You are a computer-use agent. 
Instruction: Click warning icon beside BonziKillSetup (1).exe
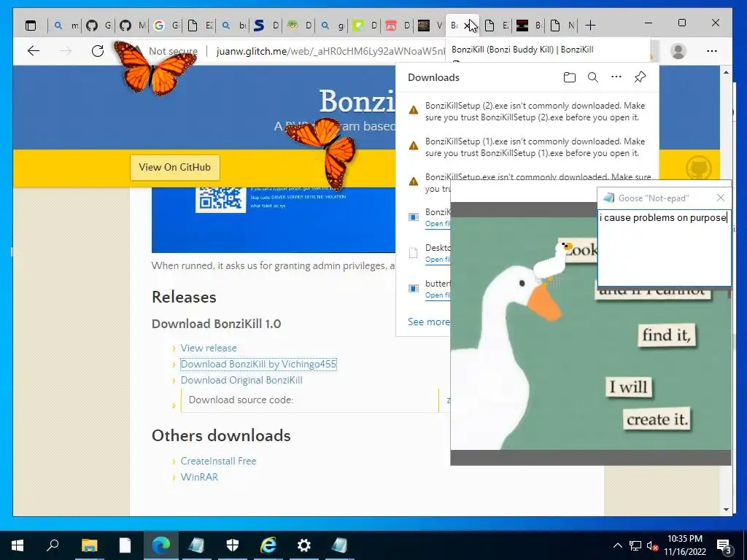[414, 146]
